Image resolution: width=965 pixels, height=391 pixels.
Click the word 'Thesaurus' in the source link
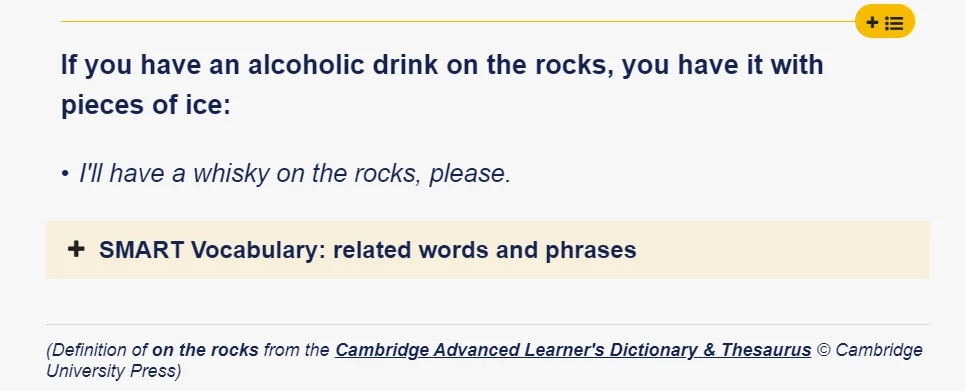pos(766,350)
